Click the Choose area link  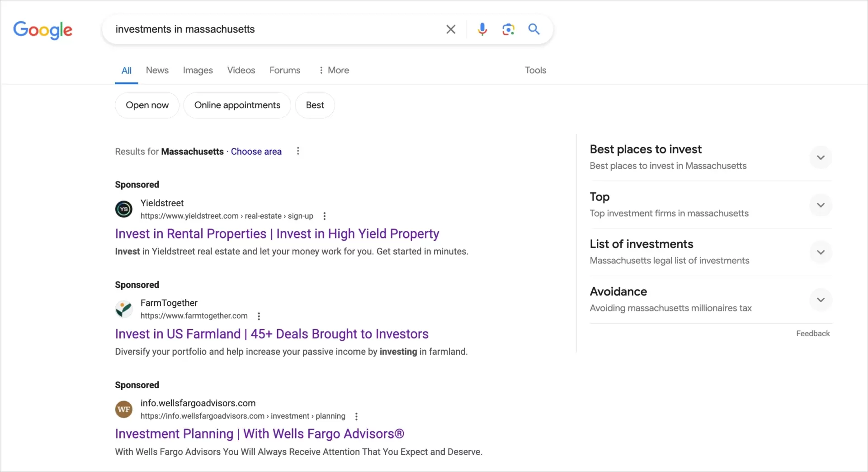pyautogui.click(x=256, y=151)
